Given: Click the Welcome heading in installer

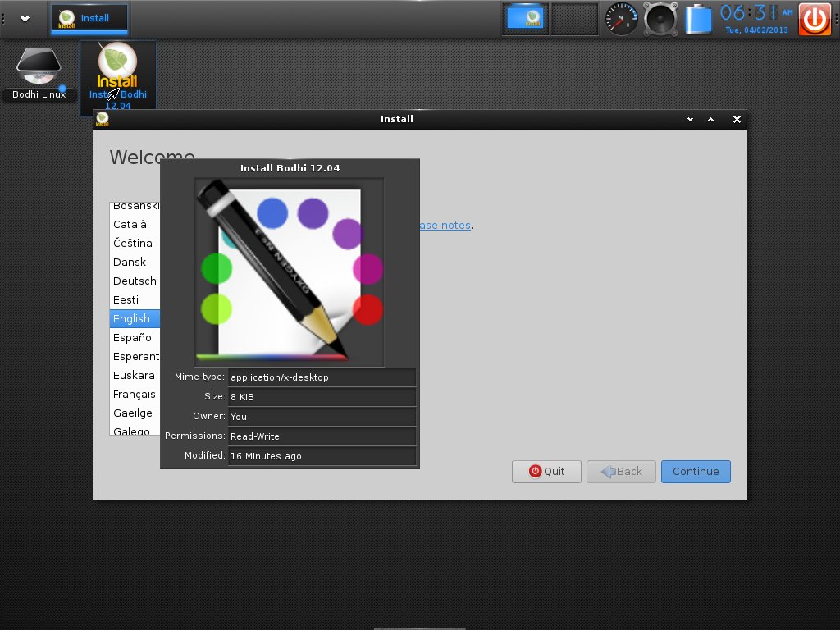Looking at the screenshot, I should (152, 157).
